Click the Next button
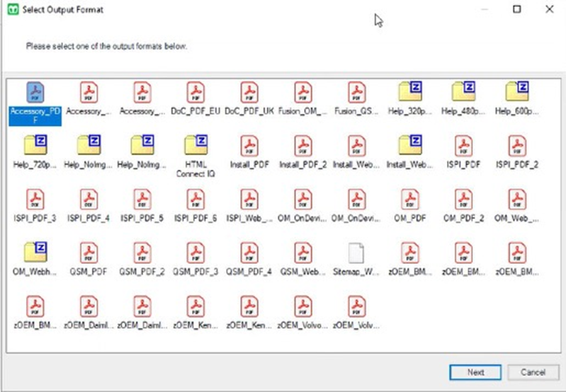Screen dimensions: 566x392 point(475,372)
